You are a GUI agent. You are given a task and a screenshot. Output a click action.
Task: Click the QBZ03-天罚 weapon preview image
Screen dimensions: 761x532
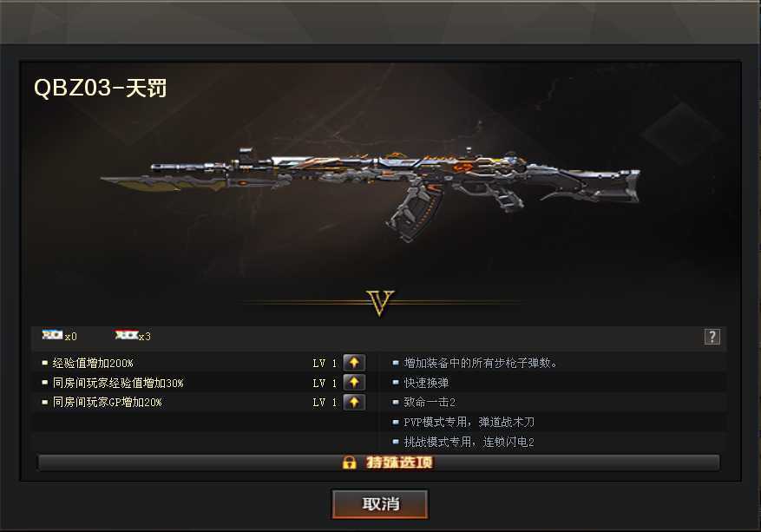[370, 194]
